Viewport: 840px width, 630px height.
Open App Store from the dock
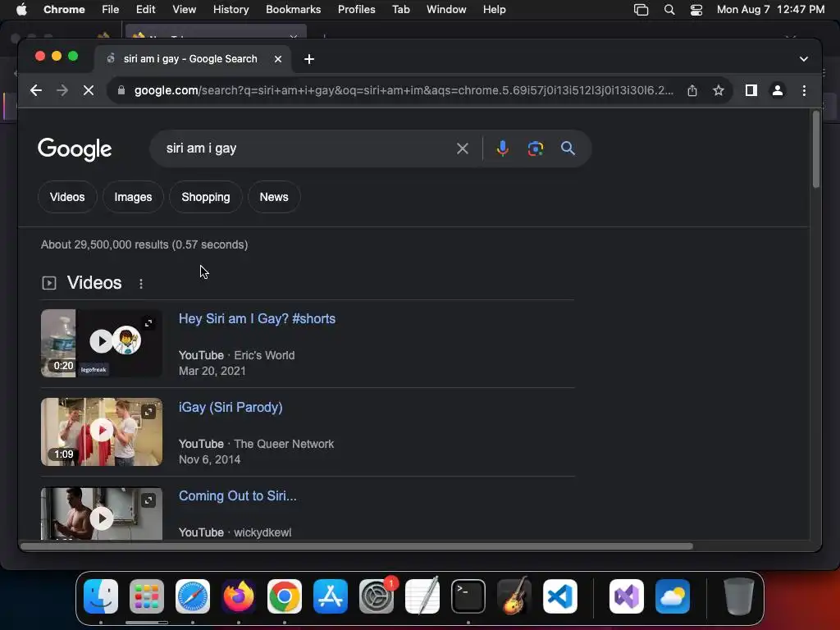(x=331, y=596)
